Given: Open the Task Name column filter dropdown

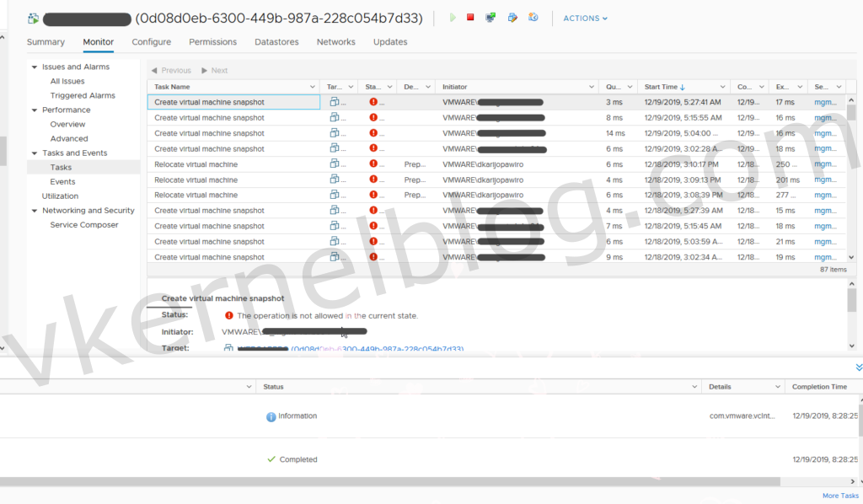Looking at the screenshot, I should coord(313,87).
